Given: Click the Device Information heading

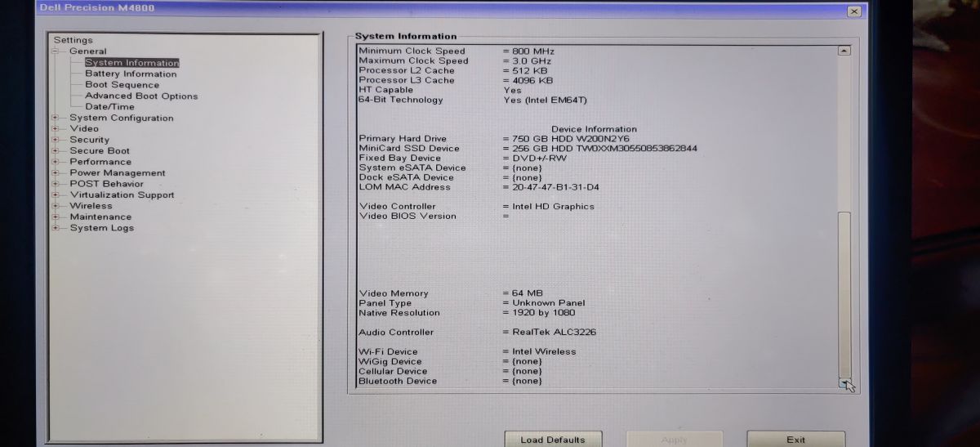Looking at the screenshot, I should 594,129.
